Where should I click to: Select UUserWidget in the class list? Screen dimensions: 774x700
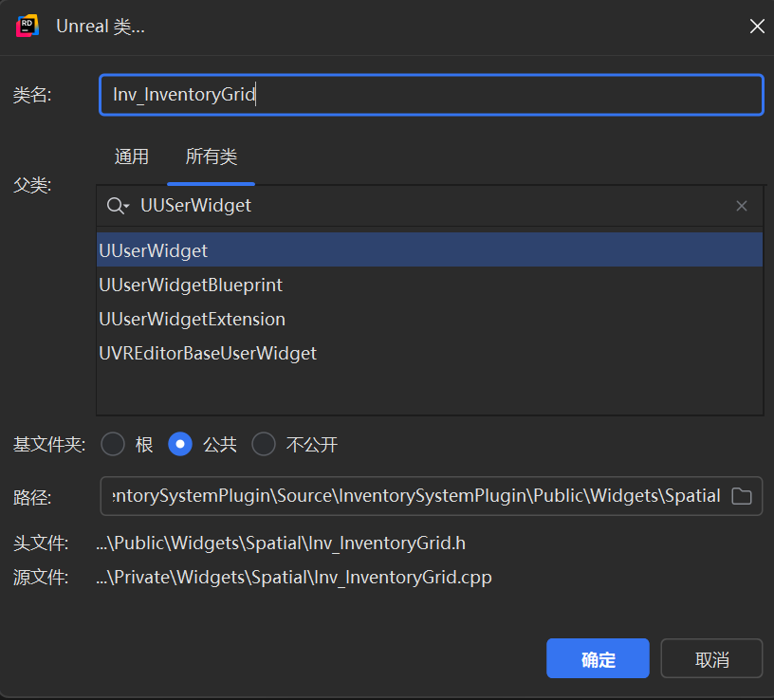click(x=430, y=250)
